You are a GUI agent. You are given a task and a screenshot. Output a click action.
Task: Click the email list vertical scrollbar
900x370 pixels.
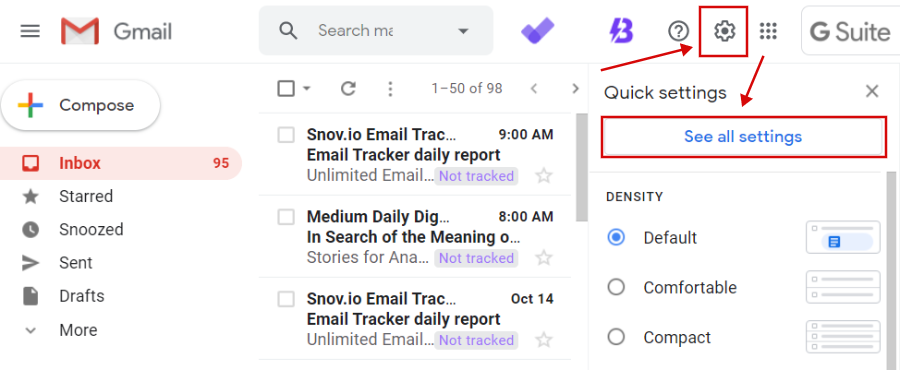coord(581,166)
